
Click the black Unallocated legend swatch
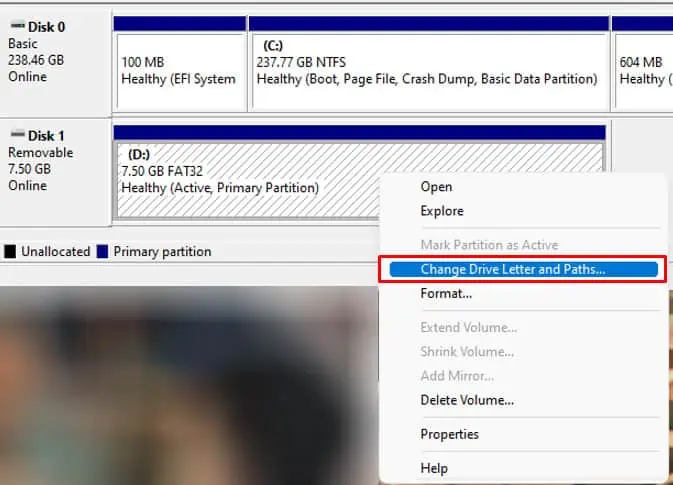pos(10,252)
